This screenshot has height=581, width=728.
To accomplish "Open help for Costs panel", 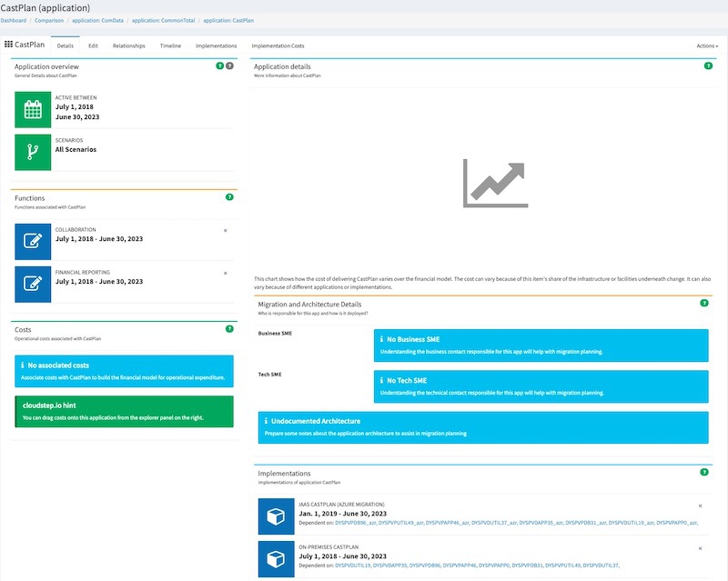I will [229, 329].
